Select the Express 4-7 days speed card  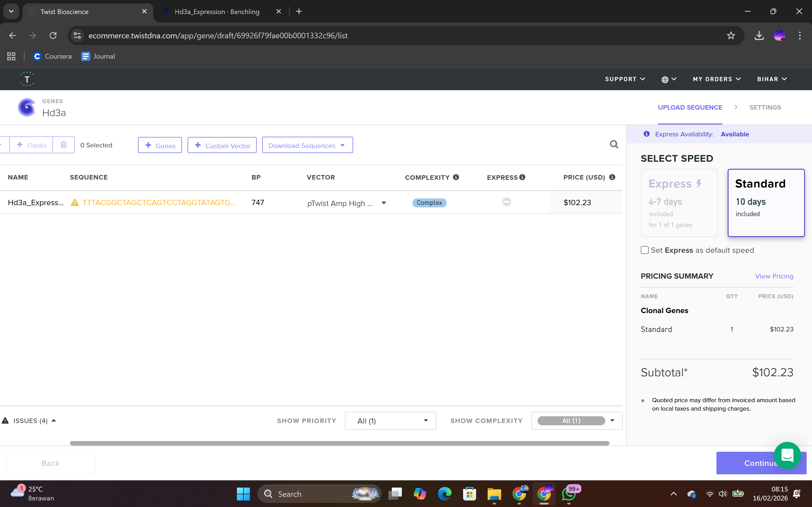[679, 203]
